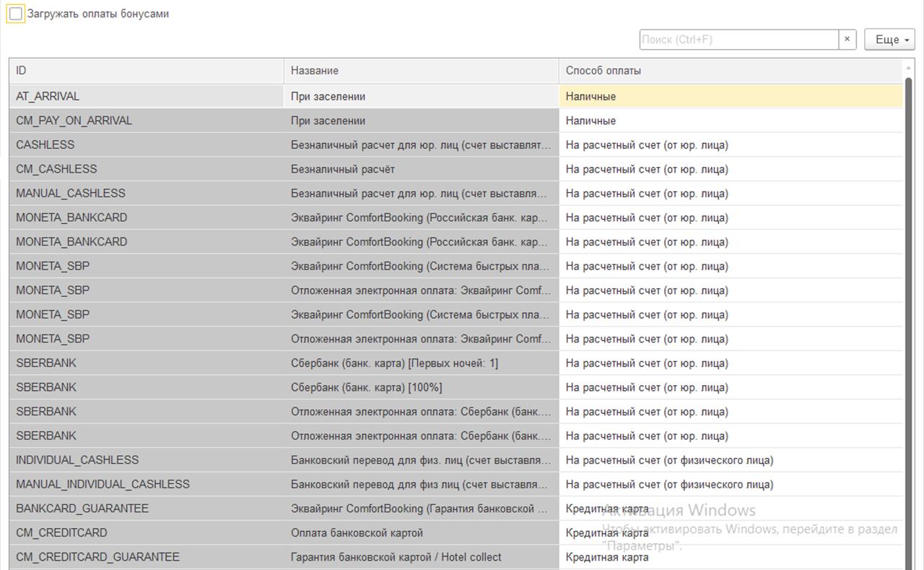This screenshot has height=570, width=924.
Task: Click the 'Название' column header
Action: pos(420,71)
